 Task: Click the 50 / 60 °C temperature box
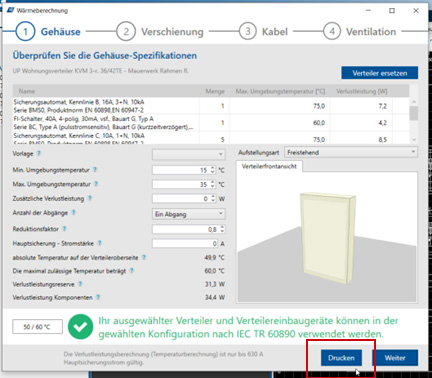coord(37,327)
